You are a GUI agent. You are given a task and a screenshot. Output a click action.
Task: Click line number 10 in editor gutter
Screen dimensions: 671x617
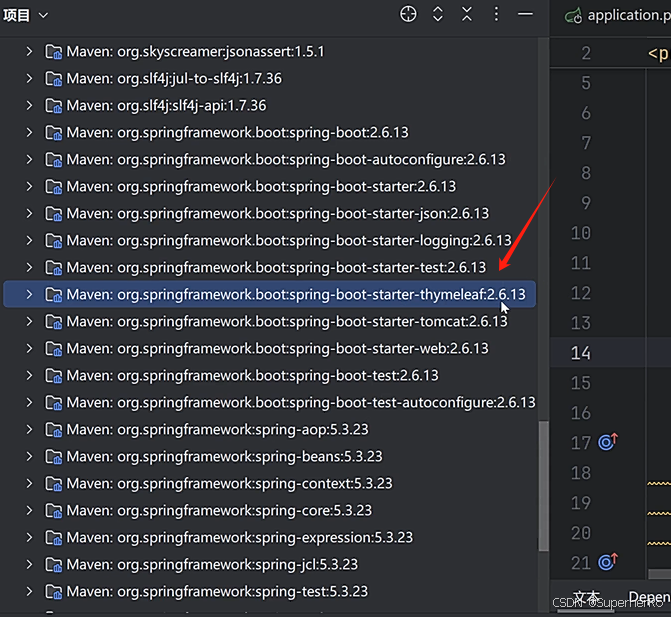[581, 233]
